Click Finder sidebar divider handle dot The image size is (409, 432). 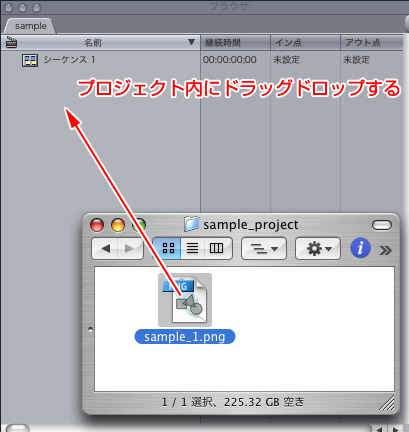tap(90, 329)
